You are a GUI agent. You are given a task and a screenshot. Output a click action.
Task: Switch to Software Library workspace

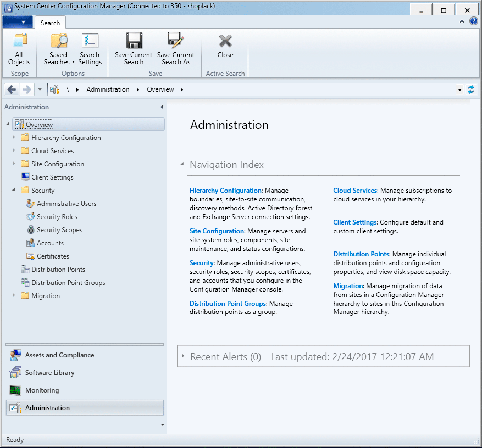(x=85, y=372)
